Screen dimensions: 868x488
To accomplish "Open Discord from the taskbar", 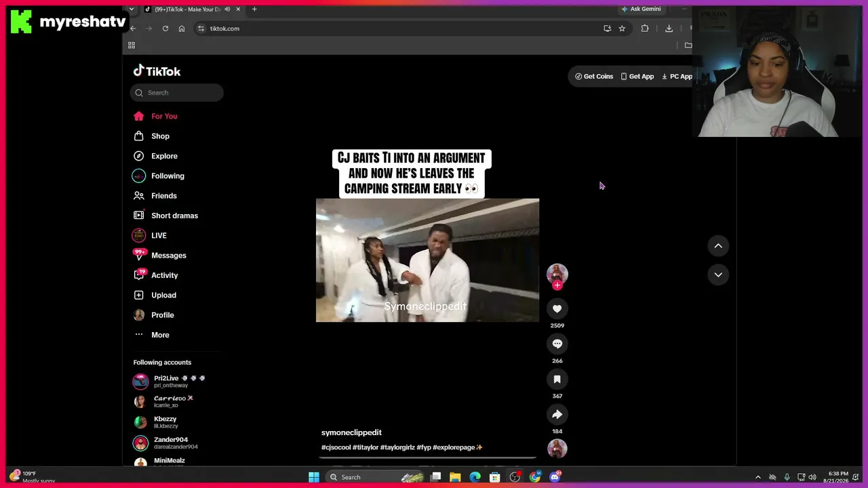I will click(555, 477).
